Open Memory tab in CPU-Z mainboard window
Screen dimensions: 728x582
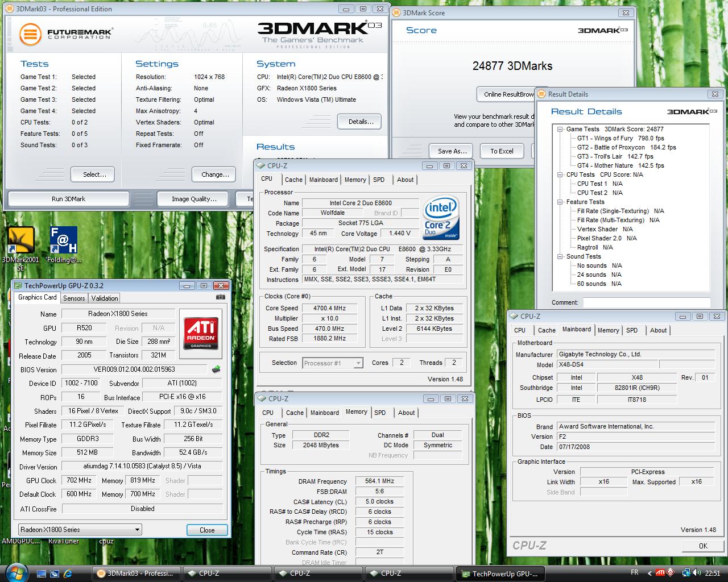coord(609,330)
